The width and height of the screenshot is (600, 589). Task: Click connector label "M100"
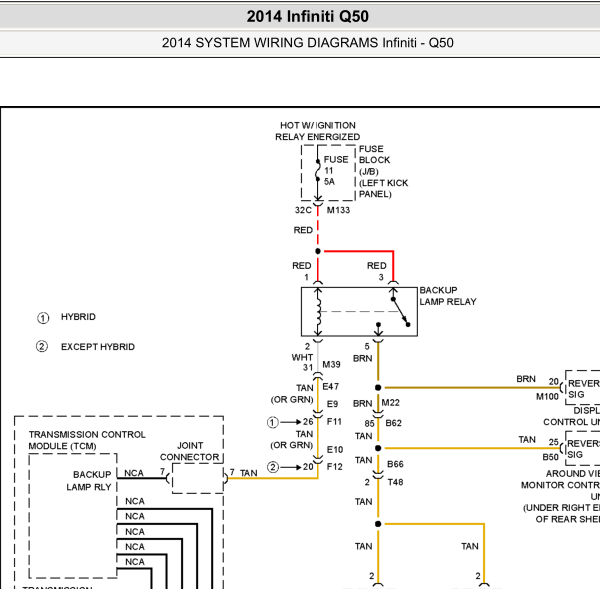point(547,397)
